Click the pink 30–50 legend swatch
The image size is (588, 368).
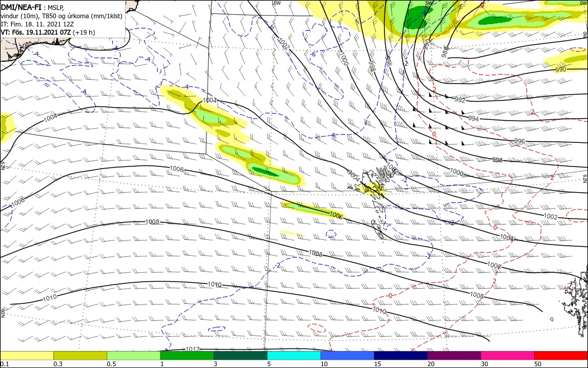pyautogui.click(x=508, y=356)
